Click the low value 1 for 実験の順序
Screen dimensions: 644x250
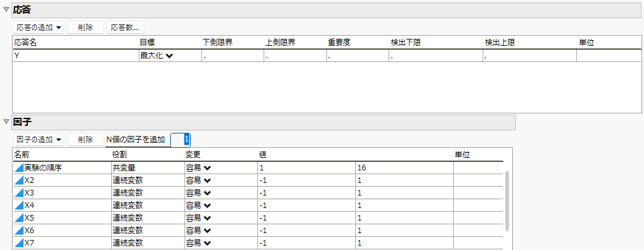[x=306, y=168]
